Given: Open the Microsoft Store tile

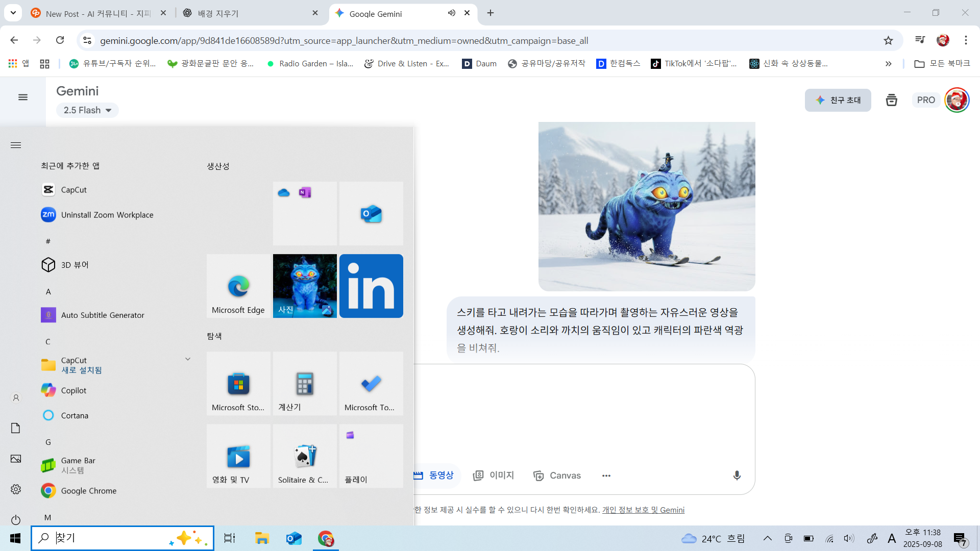Looking at the screenshot, I should [x=238, y=384].
